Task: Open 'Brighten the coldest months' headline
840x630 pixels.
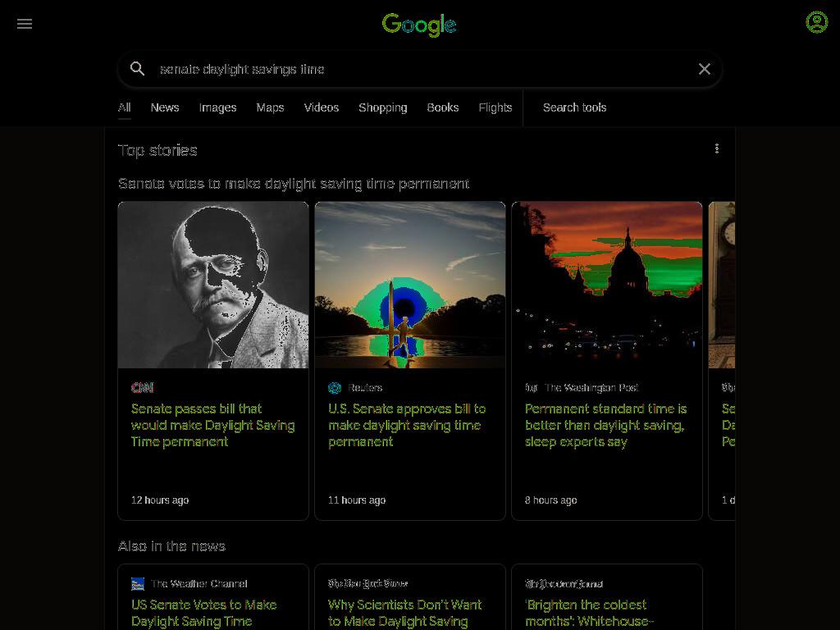Action: pyautogui.click(x=589, y=613)
